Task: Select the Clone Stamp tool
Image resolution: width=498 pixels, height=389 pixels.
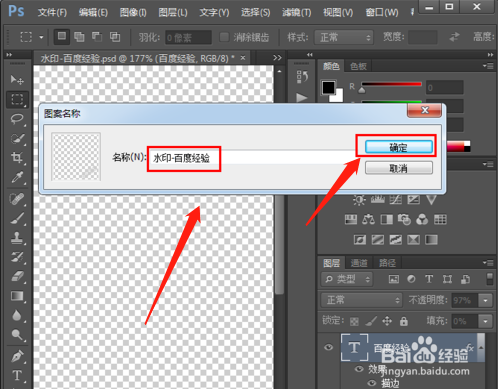Action: pyautogui.click(x=17, y=238)
